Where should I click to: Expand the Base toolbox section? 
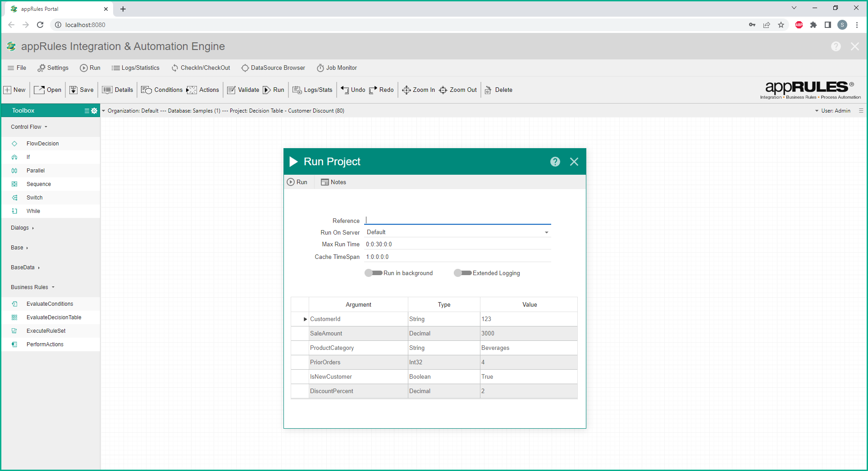point(19,248)
